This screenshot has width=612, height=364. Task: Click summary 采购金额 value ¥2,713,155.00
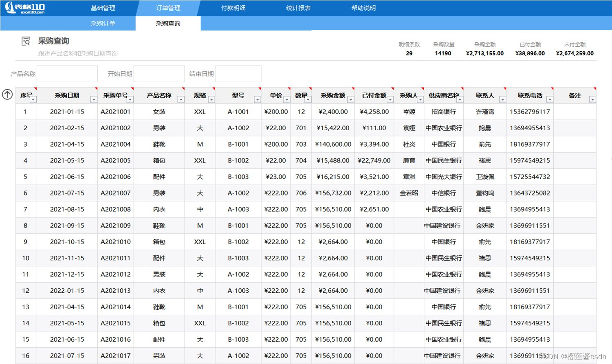[x=485, y=53]
